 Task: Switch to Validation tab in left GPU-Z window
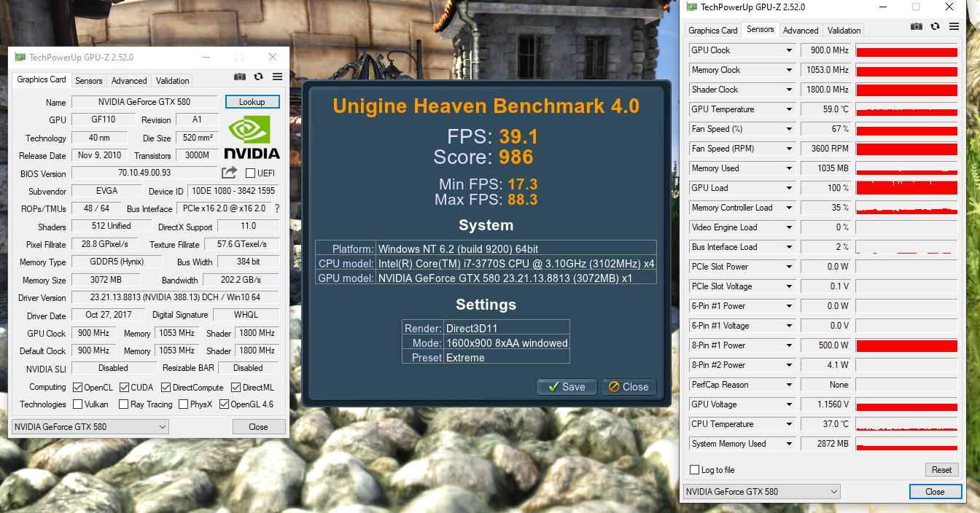173,81
